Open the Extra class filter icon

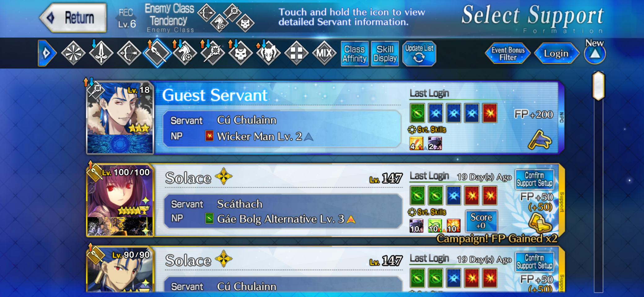tap(296, 53)
